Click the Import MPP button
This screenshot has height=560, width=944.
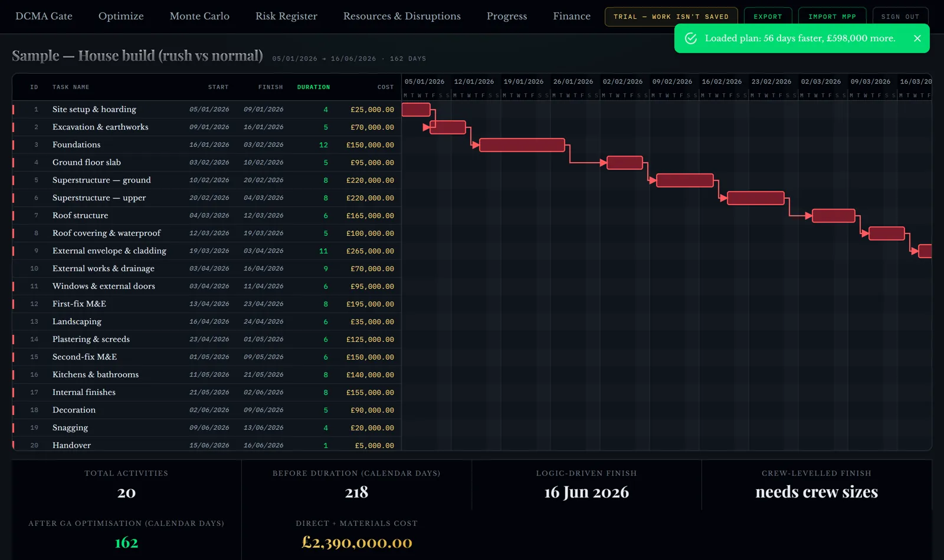click(832, 17)
